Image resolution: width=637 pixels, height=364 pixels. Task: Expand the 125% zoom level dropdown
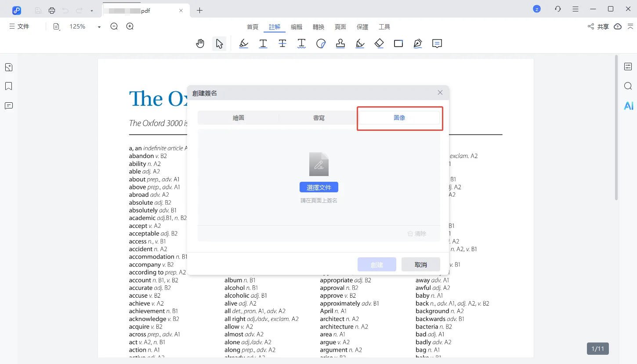tap(99, 27)
